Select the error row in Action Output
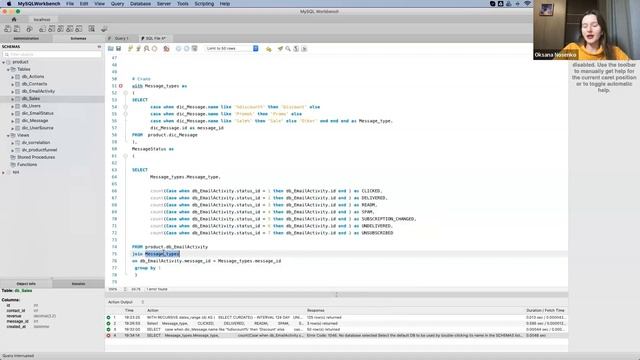The width and height of the screenshot is (640, 360). pyautogui.click(x=336, y=336)
